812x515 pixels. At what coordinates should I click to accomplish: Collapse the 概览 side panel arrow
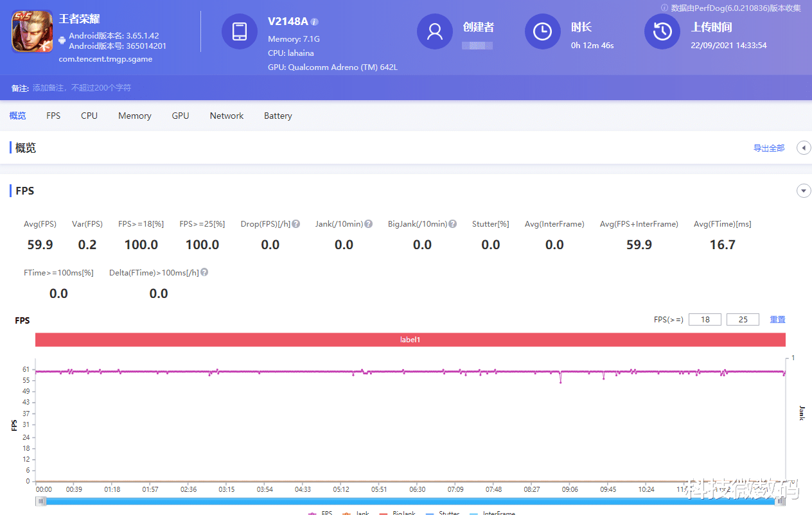click(x=803, y=148)
